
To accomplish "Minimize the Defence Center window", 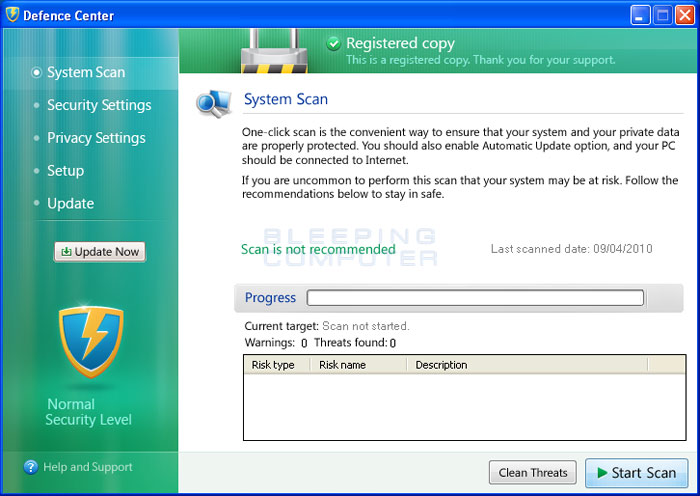I will pos(640,15).
